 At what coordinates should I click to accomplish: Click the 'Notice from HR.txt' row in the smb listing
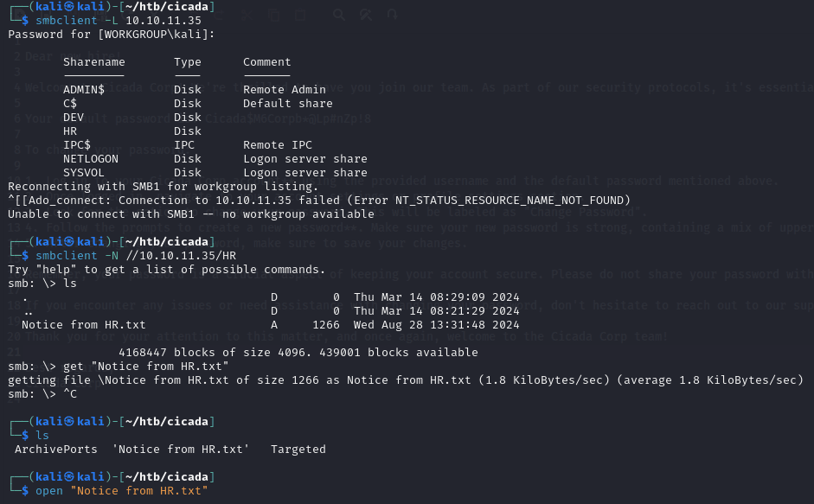84,325
